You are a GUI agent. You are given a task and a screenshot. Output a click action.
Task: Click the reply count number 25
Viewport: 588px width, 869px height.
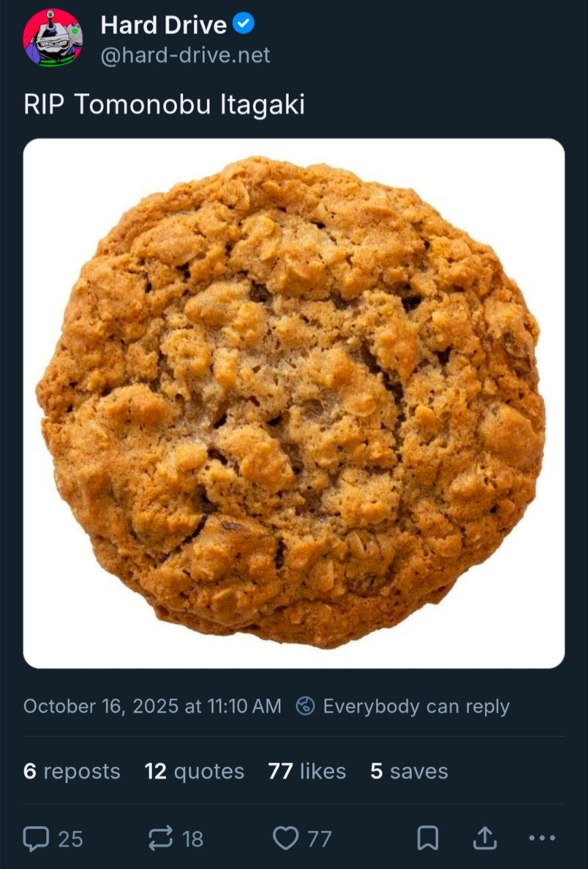(x=70, y=839)
